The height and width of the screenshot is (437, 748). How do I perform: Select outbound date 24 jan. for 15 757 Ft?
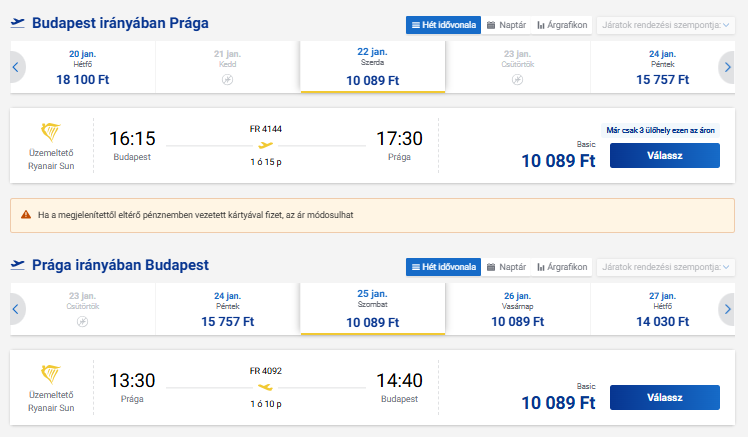(662, 67)
